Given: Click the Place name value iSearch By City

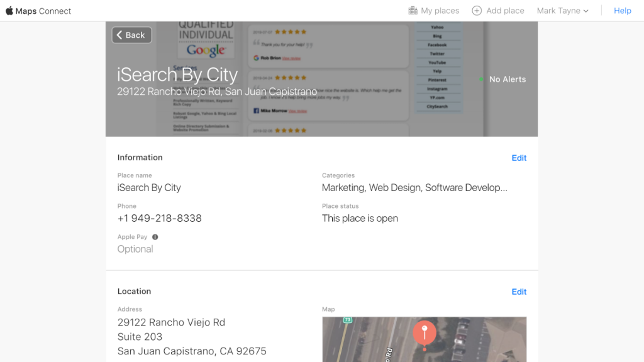Looking at the screenshot, I should coord(149,187).
